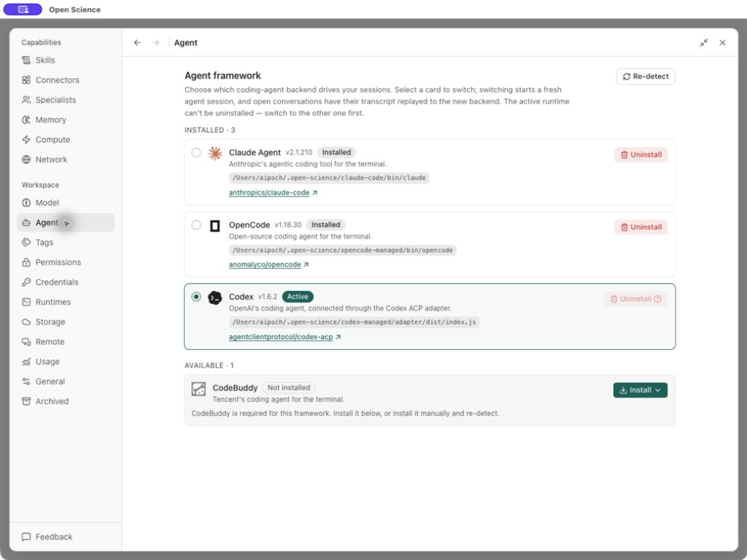Click the Active badge on Codex
The width and height of the screenshot is (747, 560).
298,297
